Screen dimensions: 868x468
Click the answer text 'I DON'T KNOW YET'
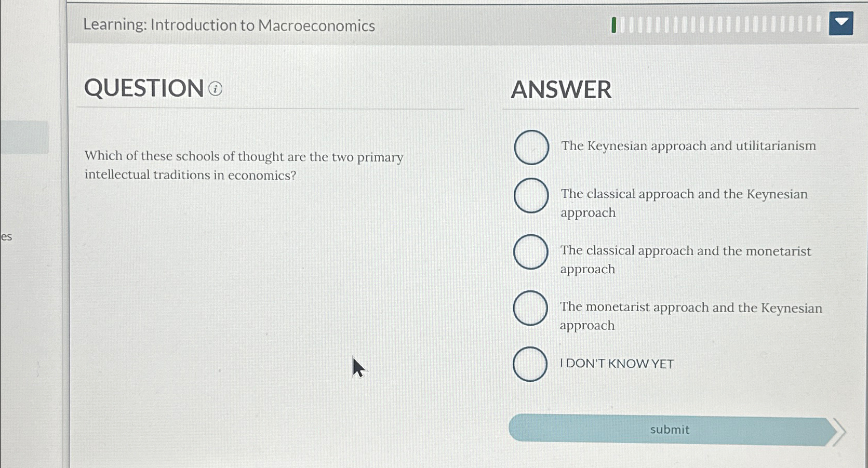[616, 364]
